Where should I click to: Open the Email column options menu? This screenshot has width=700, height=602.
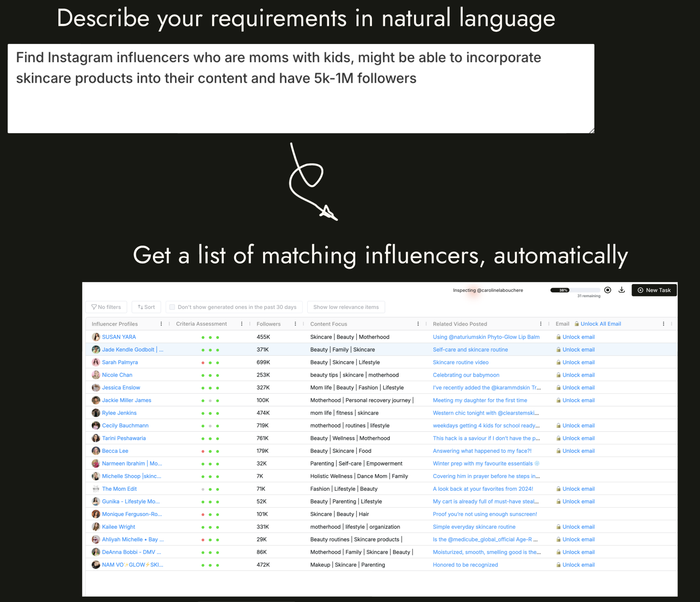[664, 324]
